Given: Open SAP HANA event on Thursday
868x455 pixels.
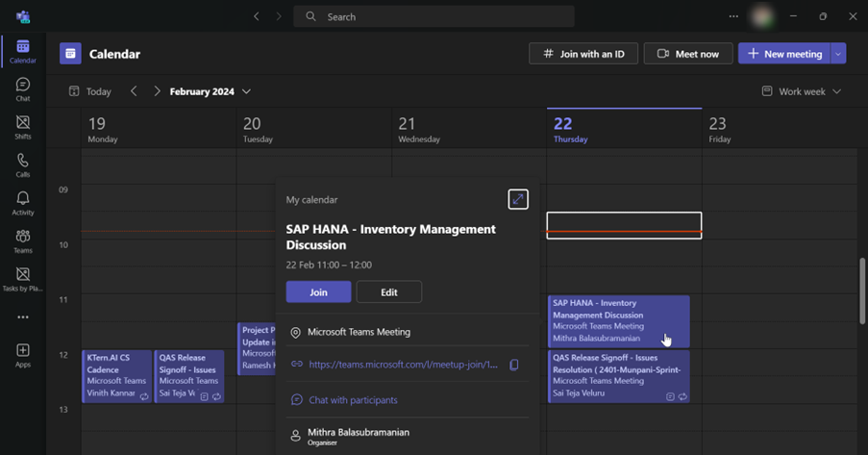Looking at the screenshot, I should point(619,321).
